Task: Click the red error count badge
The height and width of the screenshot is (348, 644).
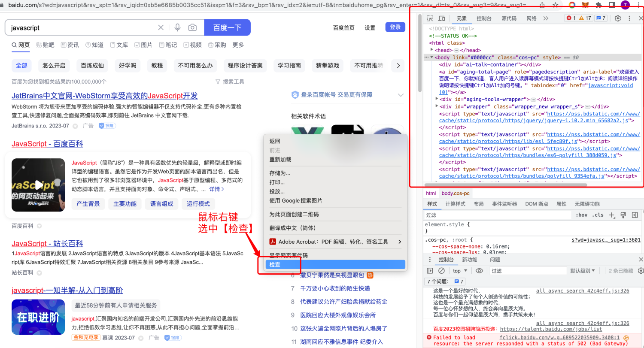Action: pos(570,18)
